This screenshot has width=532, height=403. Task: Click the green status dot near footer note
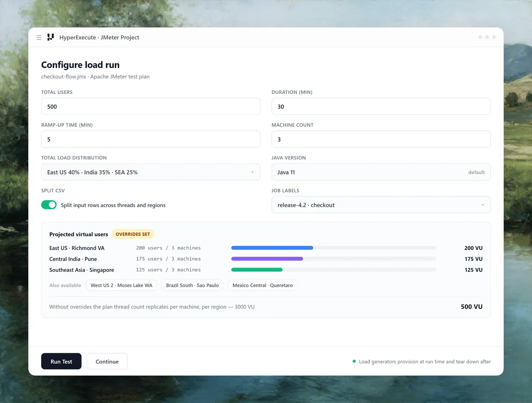[354, 361]
